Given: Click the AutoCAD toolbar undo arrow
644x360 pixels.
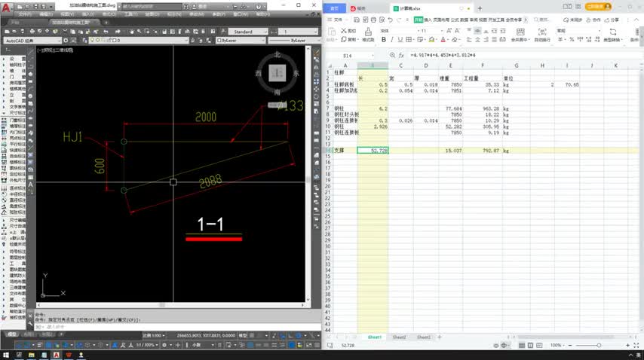Looking at the screenshot, I should tap(106, 32).
